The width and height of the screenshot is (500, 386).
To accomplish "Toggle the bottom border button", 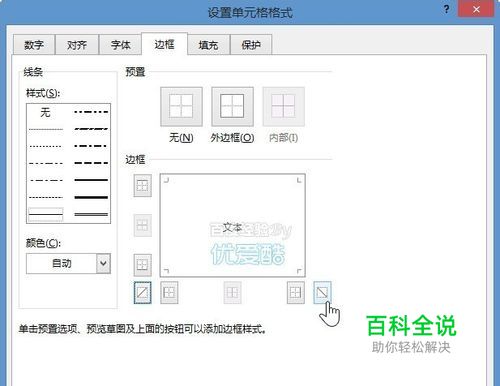I will [142, 265].
